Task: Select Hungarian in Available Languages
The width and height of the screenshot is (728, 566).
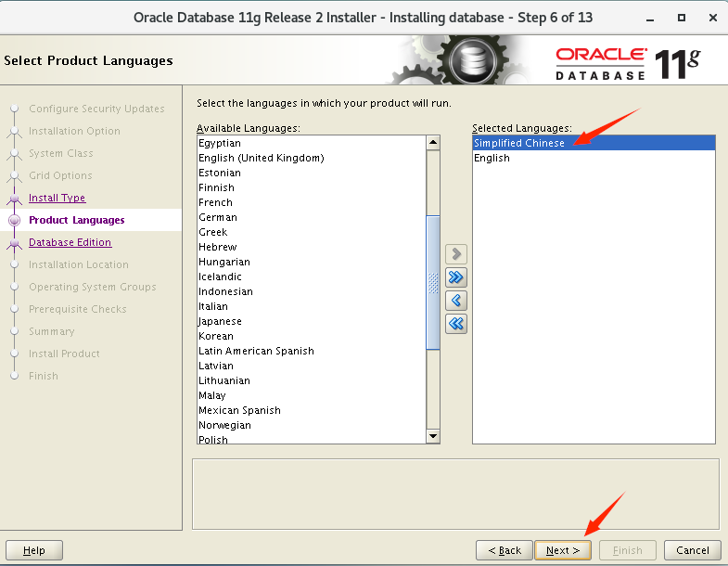Action: click(312, 262)
